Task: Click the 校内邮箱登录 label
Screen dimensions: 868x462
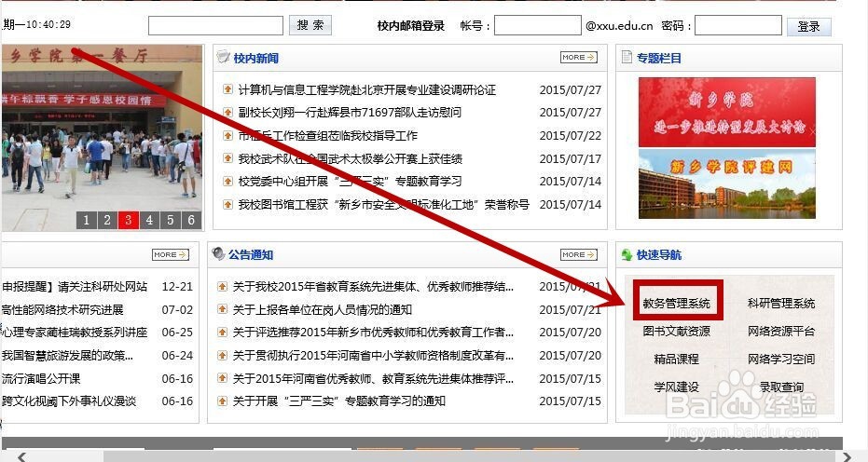Action: (411, 25)
